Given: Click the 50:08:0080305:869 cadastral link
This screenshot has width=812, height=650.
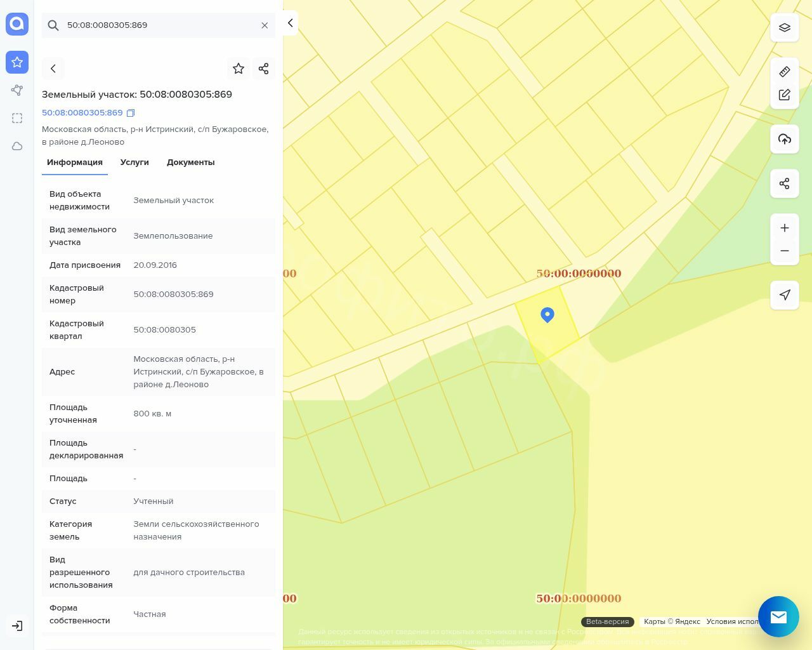Looking at the screenshot, I should point(82,113).
